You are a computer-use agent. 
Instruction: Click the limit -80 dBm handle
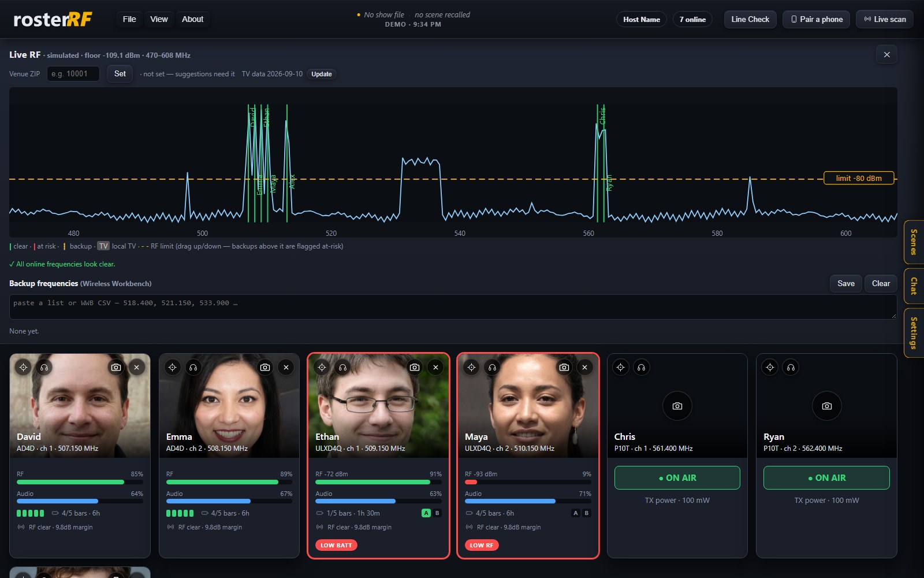pyautogui.click(x=859, y=178)
